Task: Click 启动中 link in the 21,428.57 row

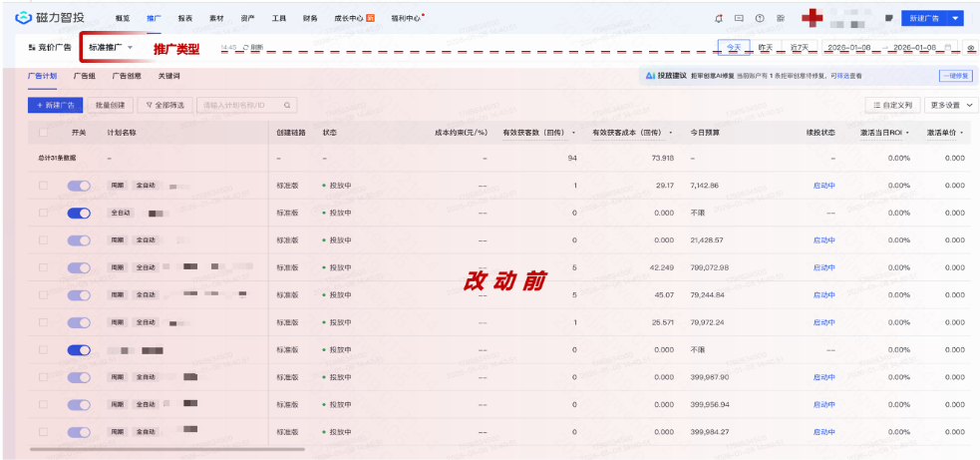Action: [x=823, y=240]
